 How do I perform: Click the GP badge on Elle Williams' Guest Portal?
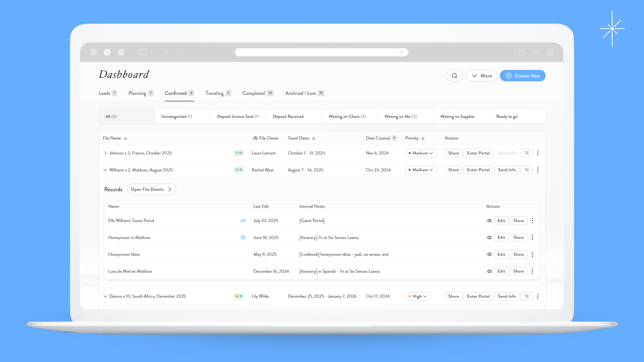[x=243, y=220]
